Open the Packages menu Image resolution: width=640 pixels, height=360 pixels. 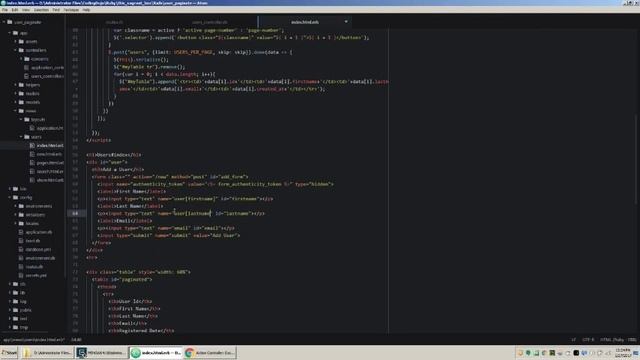(x=71, y=10)
